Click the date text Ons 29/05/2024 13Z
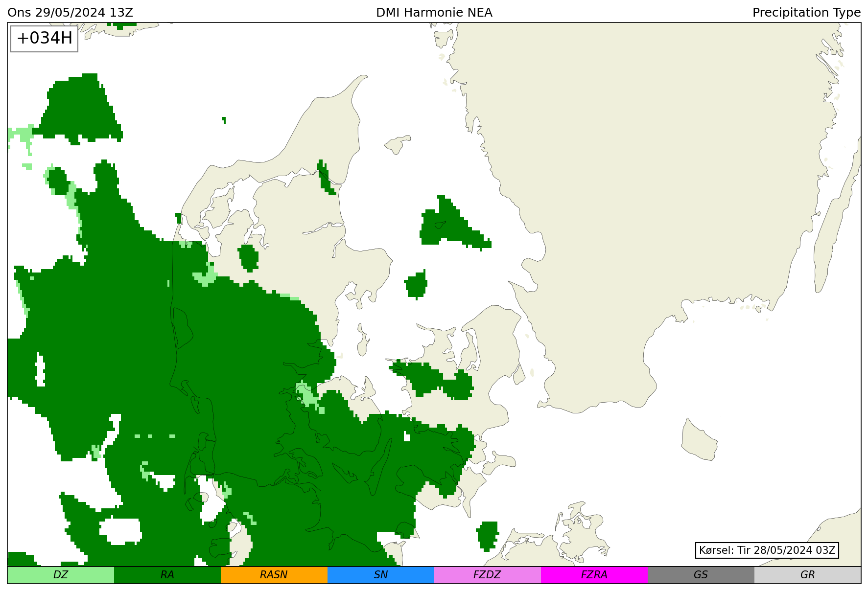 coord(70,13)
